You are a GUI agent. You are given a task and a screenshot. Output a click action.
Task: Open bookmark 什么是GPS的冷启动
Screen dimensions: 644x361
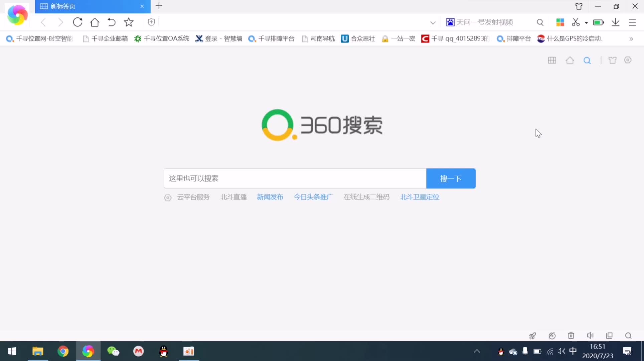pyautogui.click(x=570, y=39)
